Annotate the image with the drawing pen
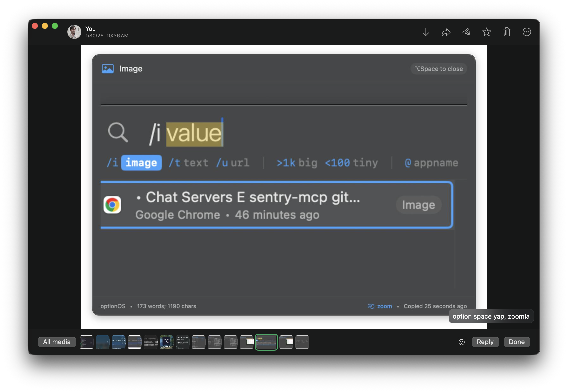The image size is (568, 392). coord(466,32)
